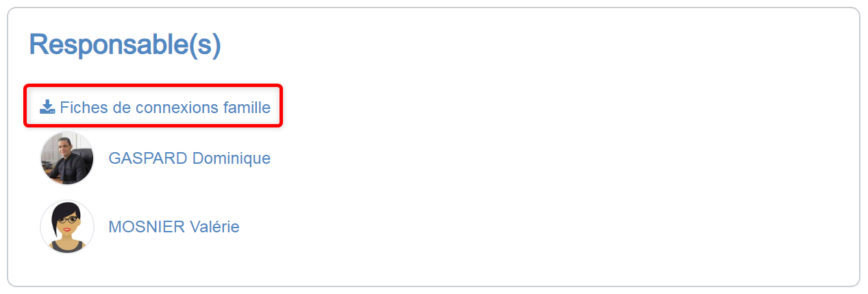Image resolution: width=868 pixels, height=294 pixels.
Task: Open GASPARD Dominique's name link
Action: 189,158
